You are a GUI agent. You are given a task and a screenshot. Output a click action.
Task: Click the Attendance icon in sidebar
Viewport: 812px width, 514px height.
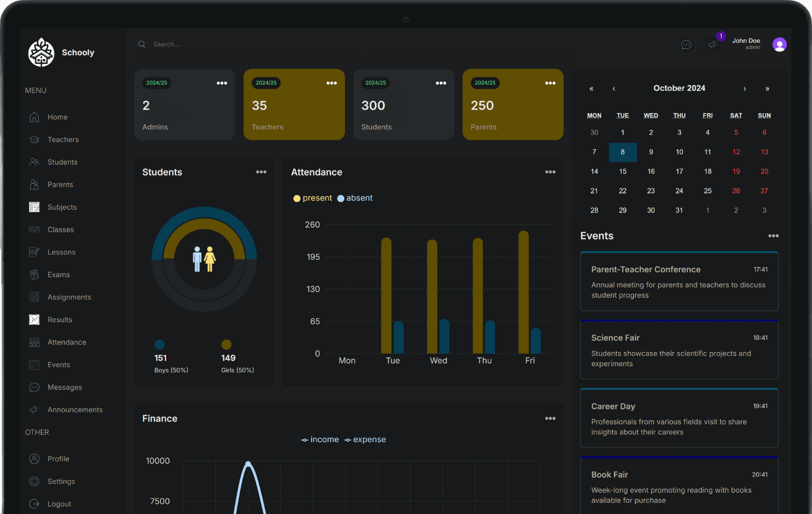point(34,342)
